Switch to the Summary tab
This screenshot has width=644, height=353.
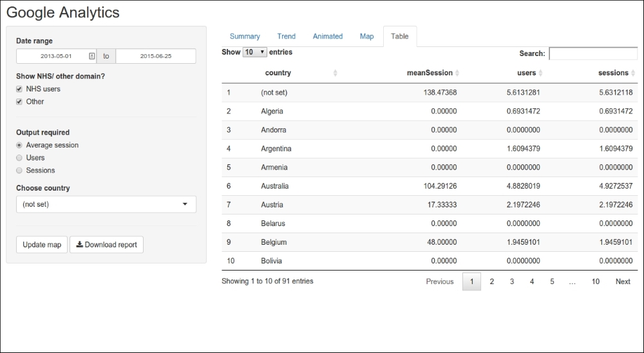pos(245,36)
